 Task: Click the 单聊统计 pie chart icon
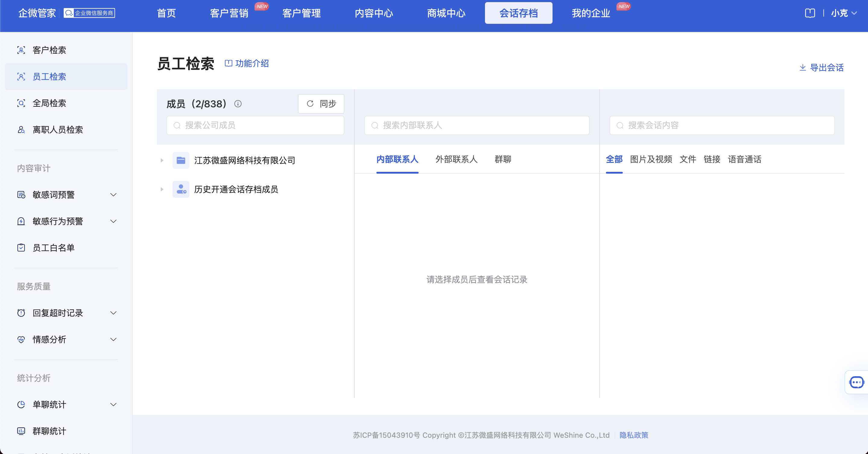coord(21,405)
